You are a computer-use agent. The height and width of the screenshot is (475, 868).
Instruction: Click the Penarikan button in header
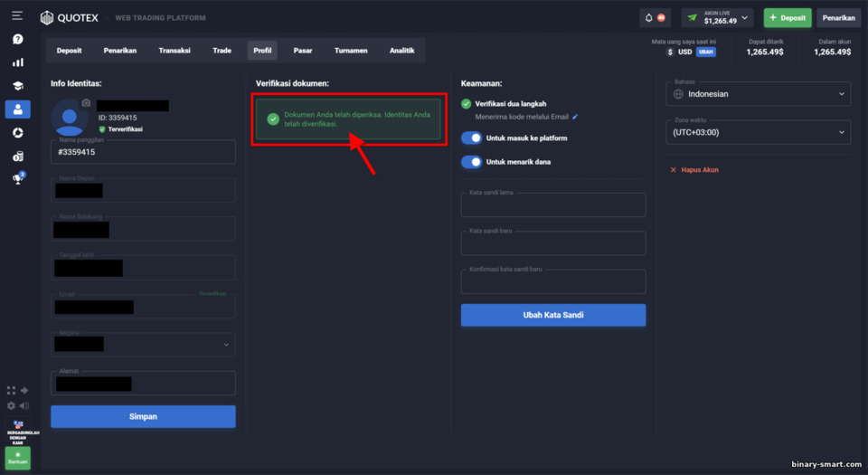tap(839, 18)
